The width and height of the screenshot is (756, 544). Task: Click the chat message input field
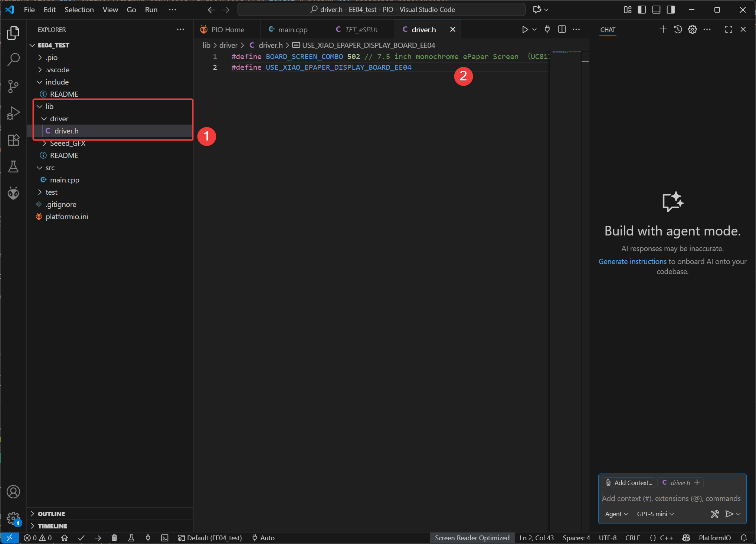pyautogui.click(x=672, y=498)
